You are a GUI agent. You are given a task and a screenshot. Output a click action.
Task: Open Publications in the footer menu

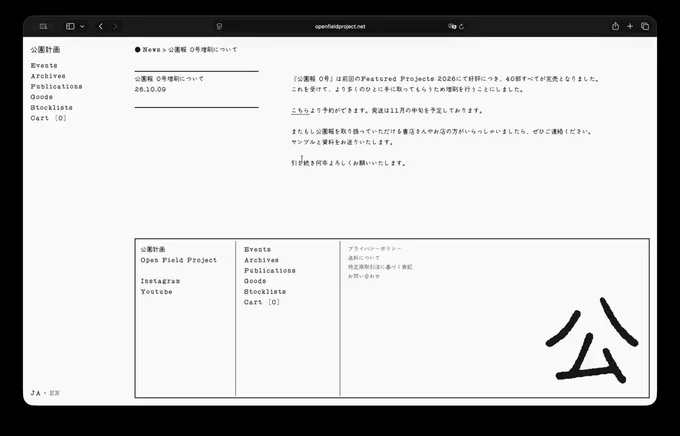[x=270, y=271]
